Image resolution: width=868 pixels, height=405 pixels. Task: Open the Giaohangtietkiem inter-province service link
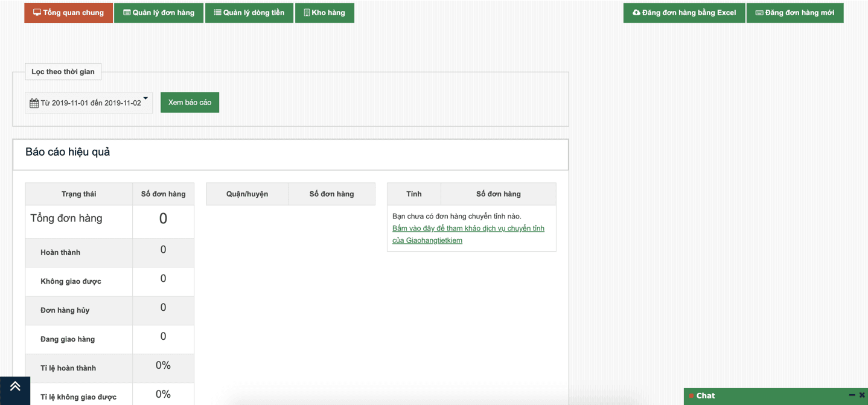pyautogui.click(x=468, y=234)
